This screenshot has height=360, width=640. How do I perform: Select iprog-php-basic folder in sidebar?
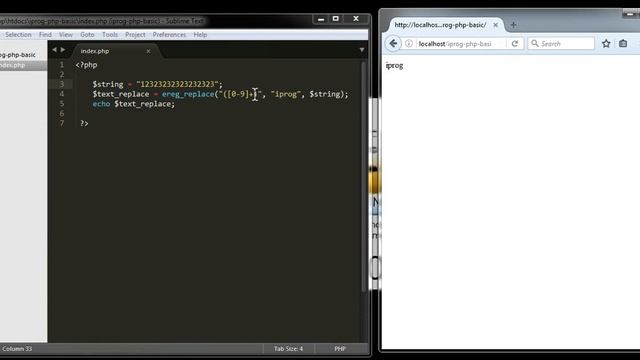click(x=18, y=55)
